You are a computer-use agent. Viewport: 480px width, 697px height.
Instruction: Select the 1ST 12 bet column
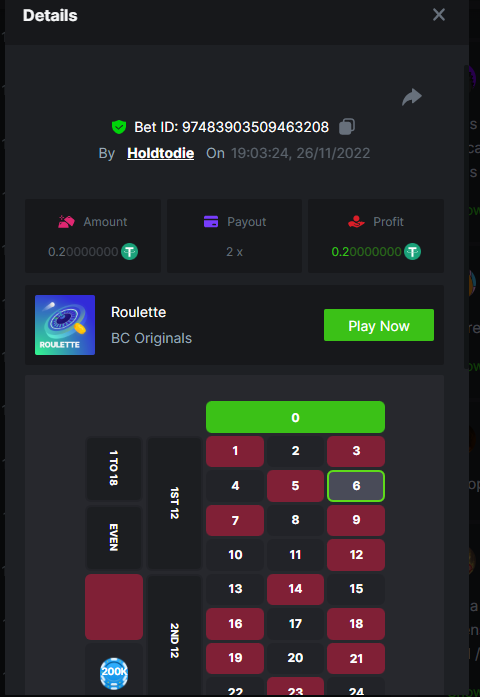pyautogui.click(x=174, y=503)
